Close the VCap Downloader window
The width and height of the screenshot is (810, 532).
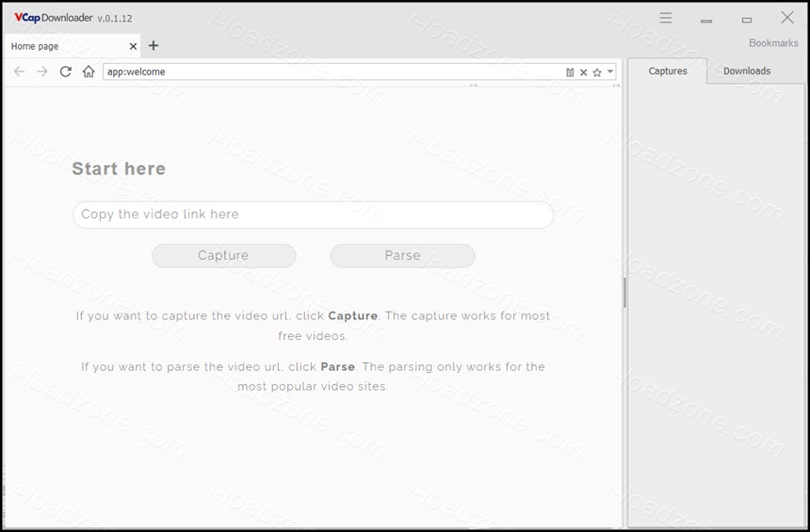[787, 18]
